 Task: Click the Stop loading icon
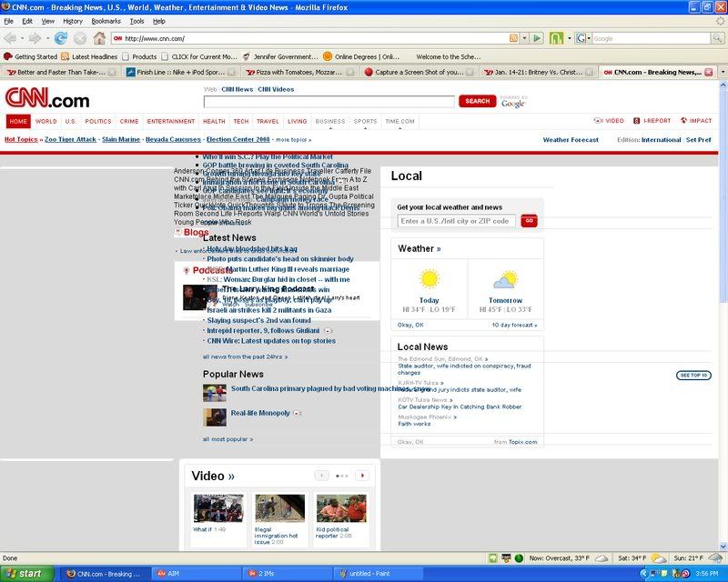80,38
